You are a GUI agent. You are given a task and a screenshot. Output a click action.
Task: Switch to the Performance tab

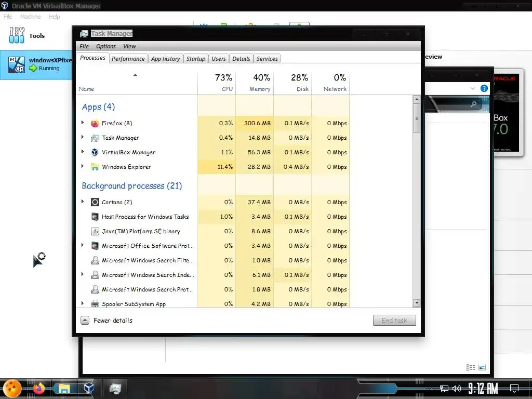(128, 59)
